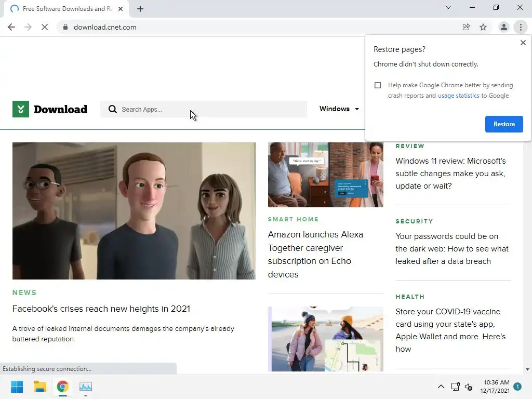
Task: Open the network status tray icon
Action: click(455, 387)
